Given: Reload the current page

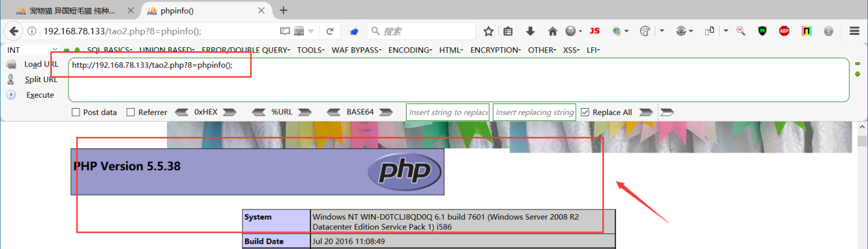Looking at the screenshot, I should (329, 31).
